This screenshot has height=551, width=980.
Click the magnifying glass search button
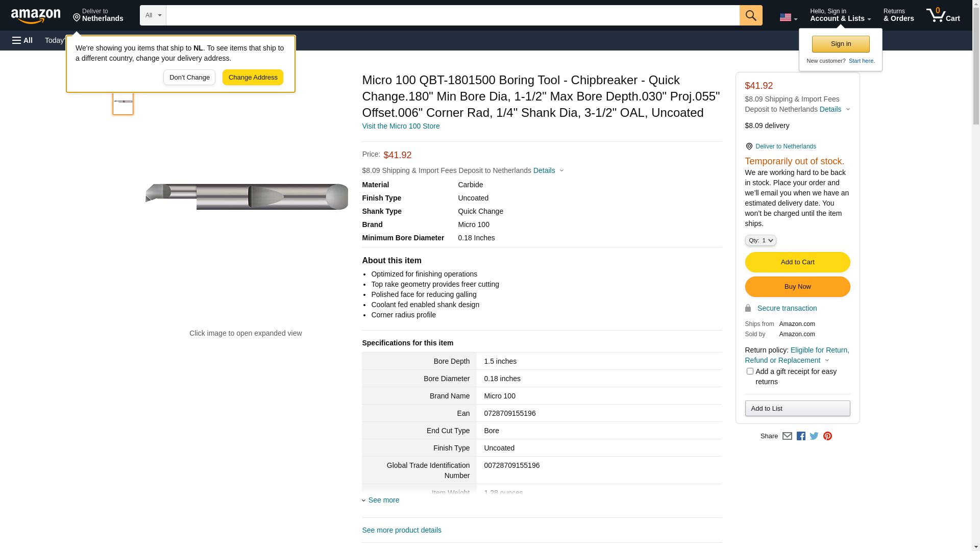(x=750, y=15)
